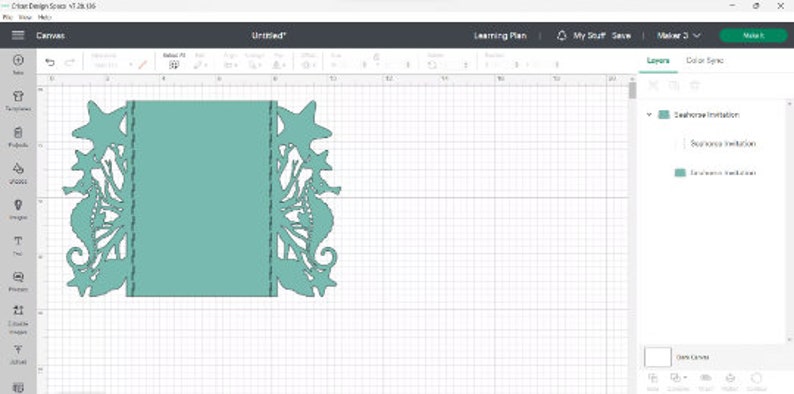Image resolution: width=794 pixels, height=394 pixels.
Task: Save the project
Action: point(621,35)
